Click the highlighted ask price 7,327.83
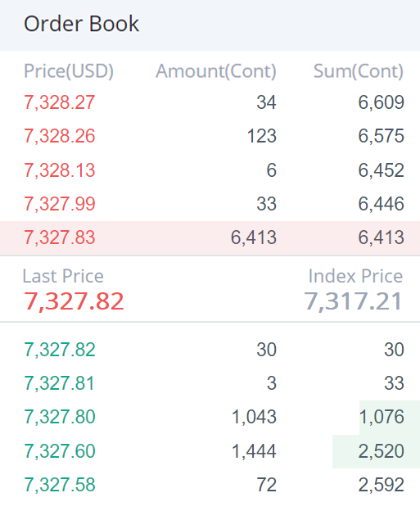 pyautogui.click(x=59, y=237)
